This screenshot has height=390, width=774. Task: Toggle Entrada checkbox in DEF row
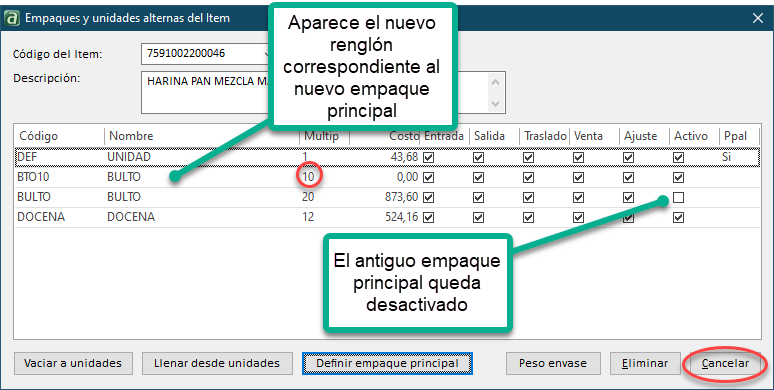[428, 157]
